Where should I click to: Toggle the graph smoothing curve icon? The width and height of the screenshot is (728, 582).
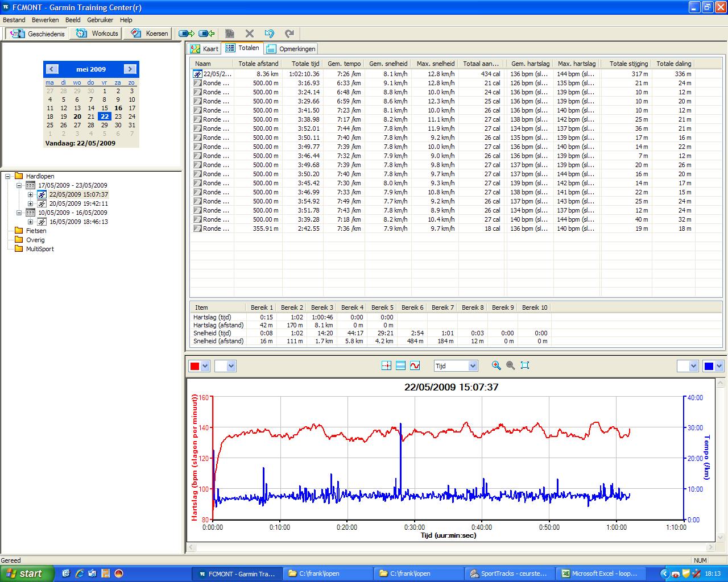pyautogui.click(x=415, y=365)
